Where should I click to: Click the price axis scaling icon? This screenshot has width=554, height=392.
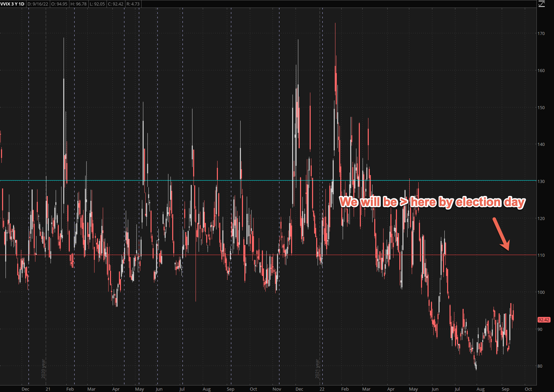(x=542, y=4)
